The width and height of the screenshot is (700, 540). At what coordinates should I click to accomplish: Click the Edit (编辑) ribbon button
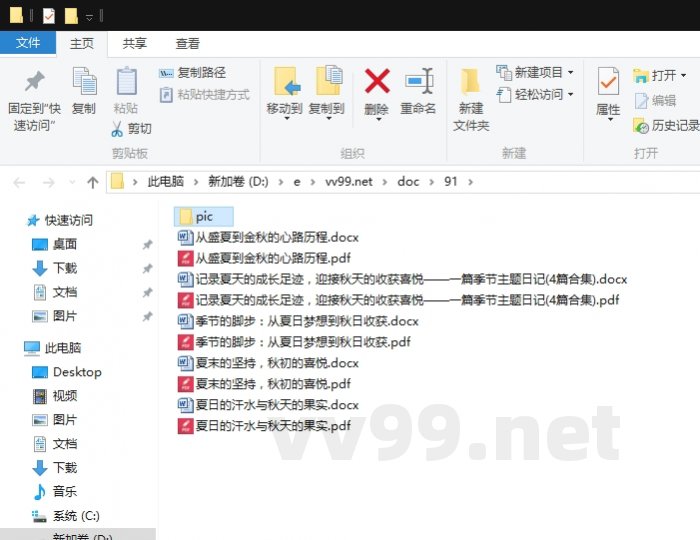coord(655,101)
